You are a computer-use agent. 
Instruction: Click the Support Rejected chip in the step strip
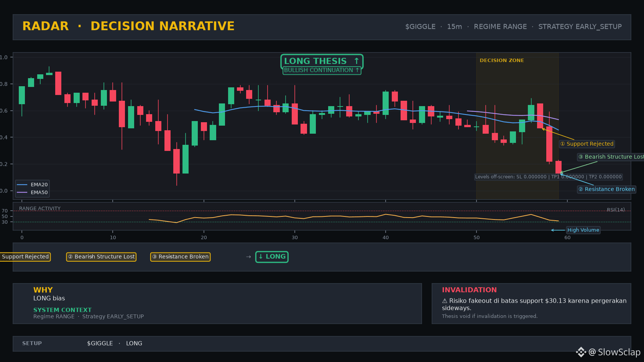[25, 257]
